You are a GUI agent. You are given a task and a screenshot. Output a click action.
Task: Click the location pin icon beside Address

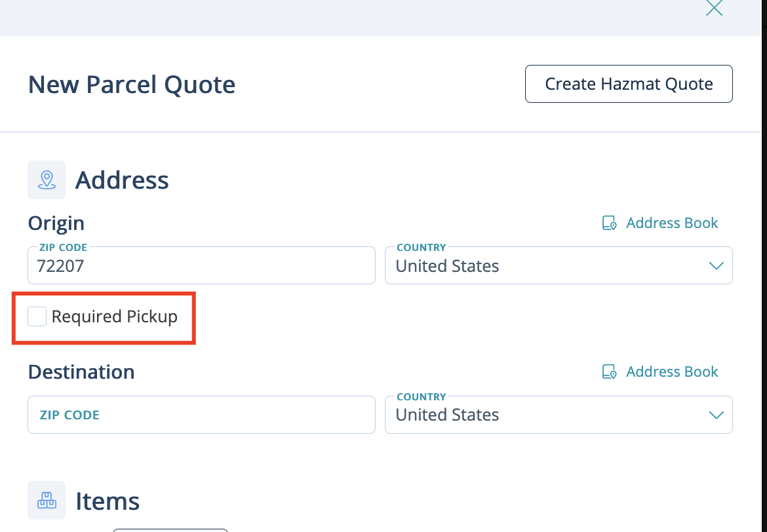pos(47,180)
